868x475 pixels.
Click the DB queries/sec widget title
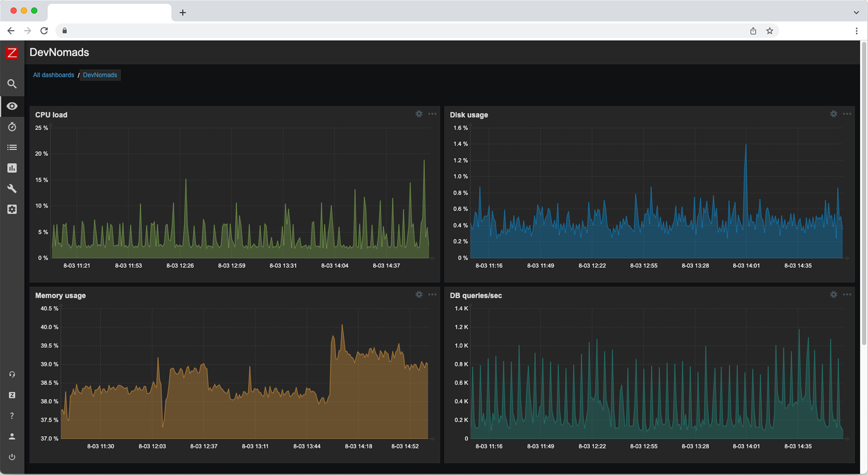[x=476, y=296]
